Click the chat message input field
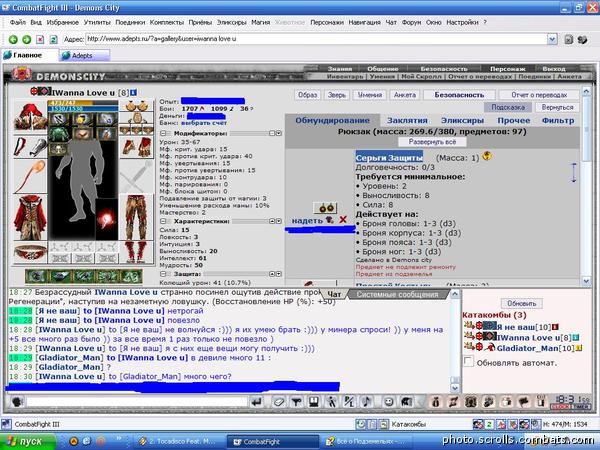Viewport: 600px width, 450px height. coord(137,402)
